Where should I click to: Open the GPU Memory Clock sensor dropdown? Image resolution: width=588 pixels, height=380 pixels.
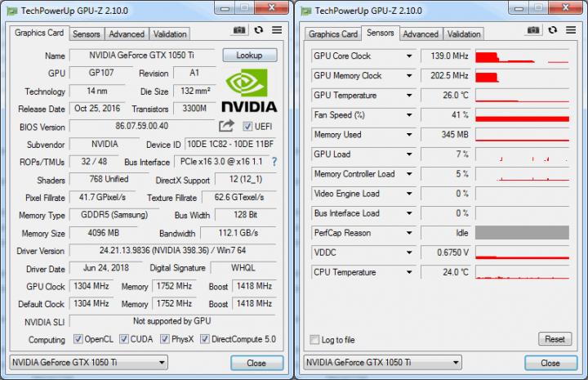coord(409,76)
